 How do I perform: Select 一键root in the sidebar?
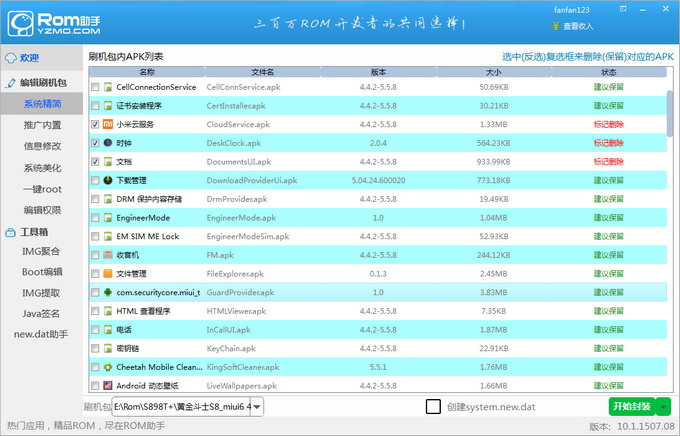click(x=42, y=189)
